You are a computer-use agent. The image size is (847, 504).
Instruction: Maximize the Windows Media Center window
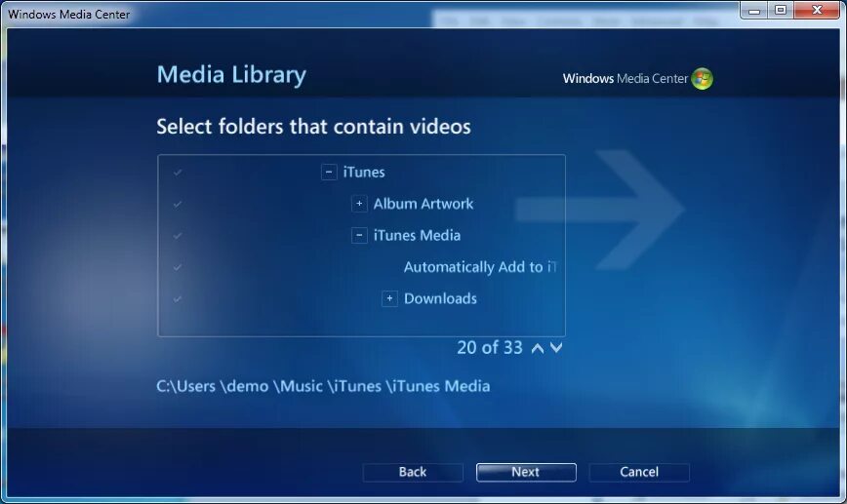pyautogui.click(x=781, y=11)
